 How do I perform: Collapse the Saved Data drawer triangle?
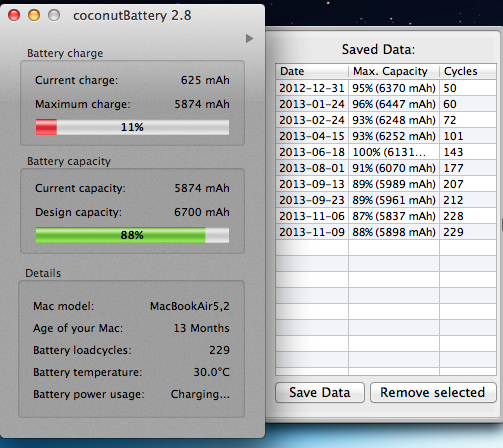[x=249, y=39]
